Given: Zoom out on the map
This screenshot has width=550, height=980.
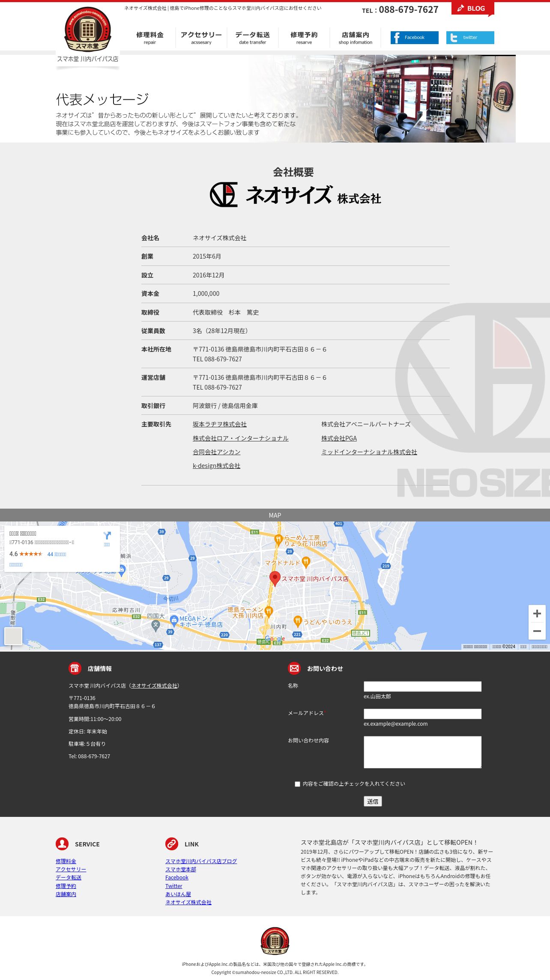Looking at the screenshot, I should [x=537, y=631].
